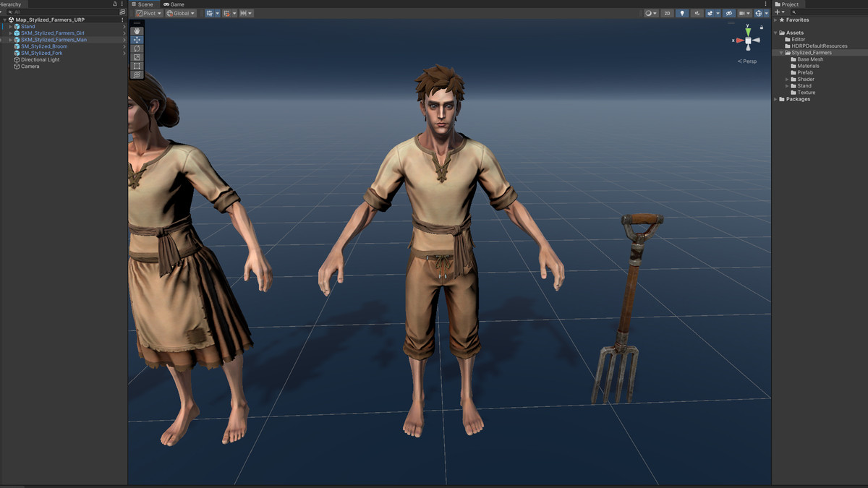Toggle grid snapping icon
Viewport: 868px width, 488px height.
[226, 13]
